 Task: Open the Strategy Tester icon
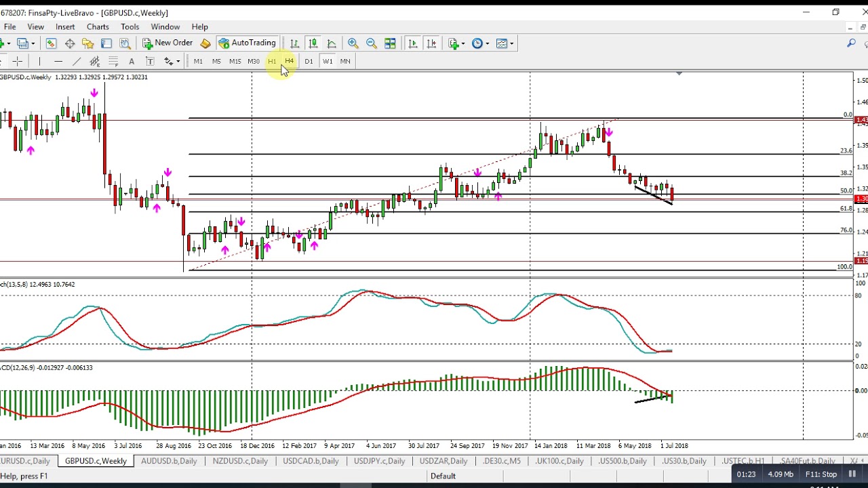point(125,43)
